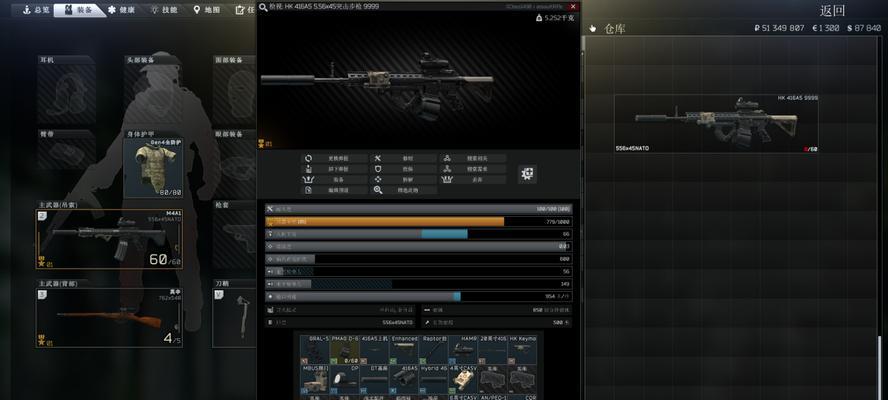Select the 装备 gear tab
This screenshot has height=400, width=888.
click(78, 10)
